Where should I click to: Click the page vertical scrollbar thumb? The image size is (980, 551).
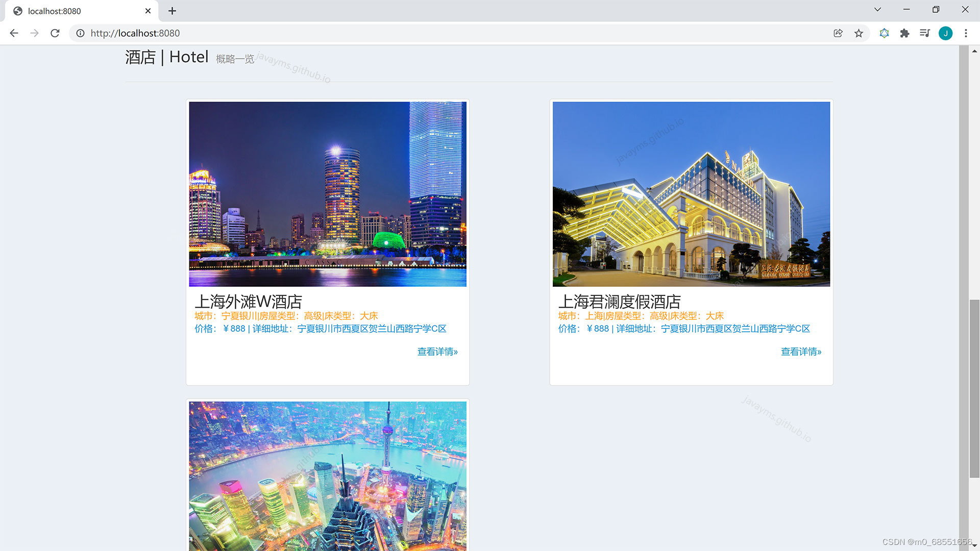coord(974,389)
